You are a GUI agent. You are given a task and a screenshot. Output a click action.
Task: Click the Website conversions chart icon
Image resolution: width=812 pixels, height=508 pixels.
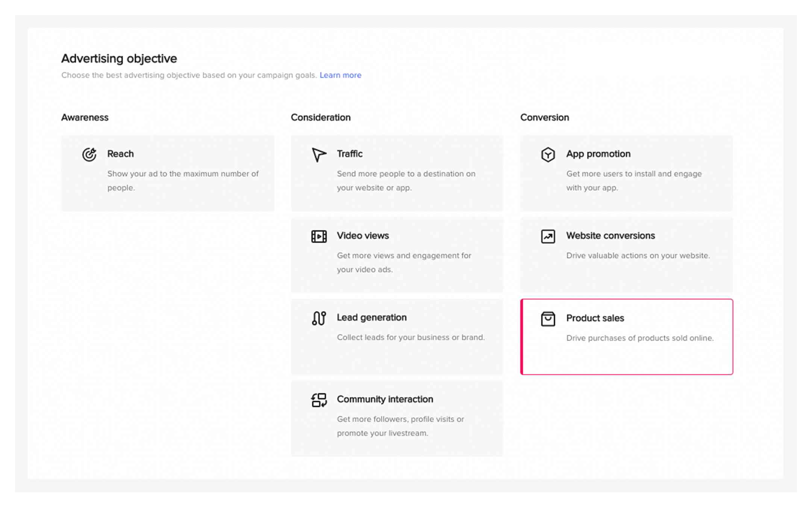548,236
